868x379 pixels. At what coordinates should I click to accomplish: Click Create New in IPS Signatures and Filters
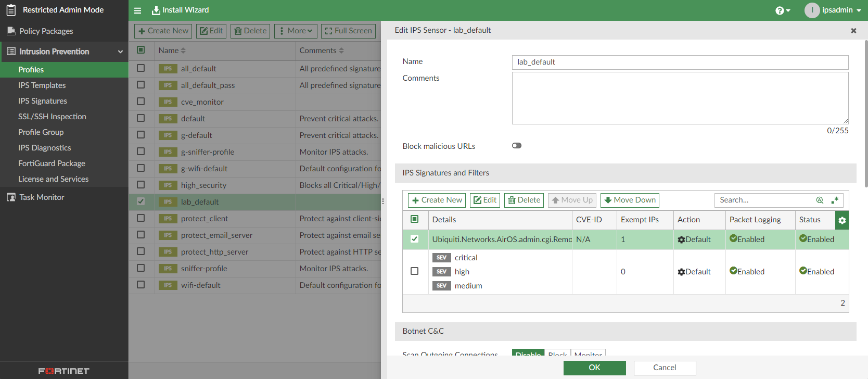coord(437,200)
